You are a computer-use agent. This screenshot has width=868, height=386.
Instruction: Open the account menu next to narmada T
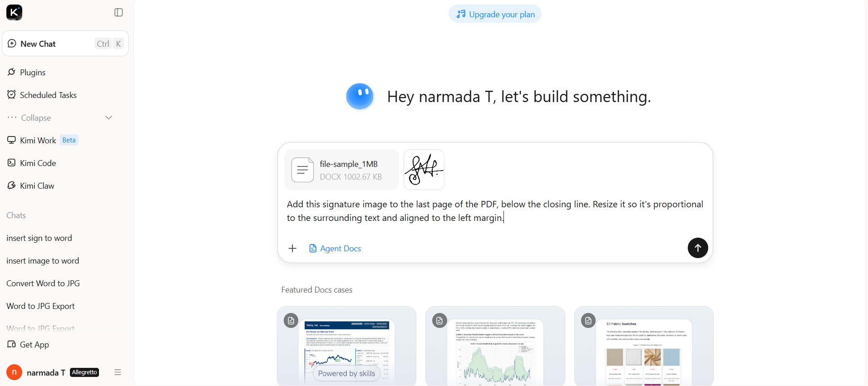118,372
